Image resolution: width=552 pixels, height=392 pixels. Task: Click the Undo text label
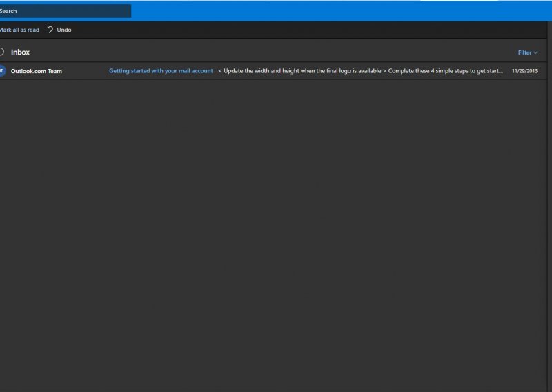coord(64,30)
